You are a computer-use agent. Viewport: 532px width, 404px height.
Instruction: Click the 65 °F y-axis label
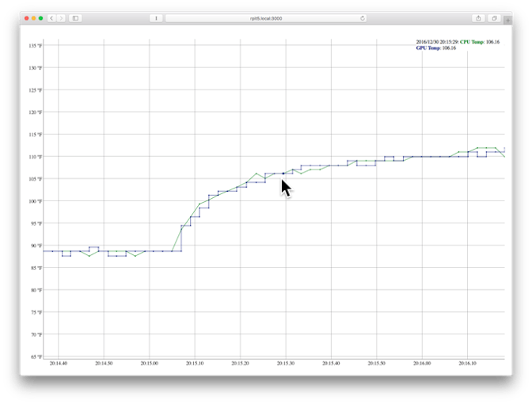[36, 356]
